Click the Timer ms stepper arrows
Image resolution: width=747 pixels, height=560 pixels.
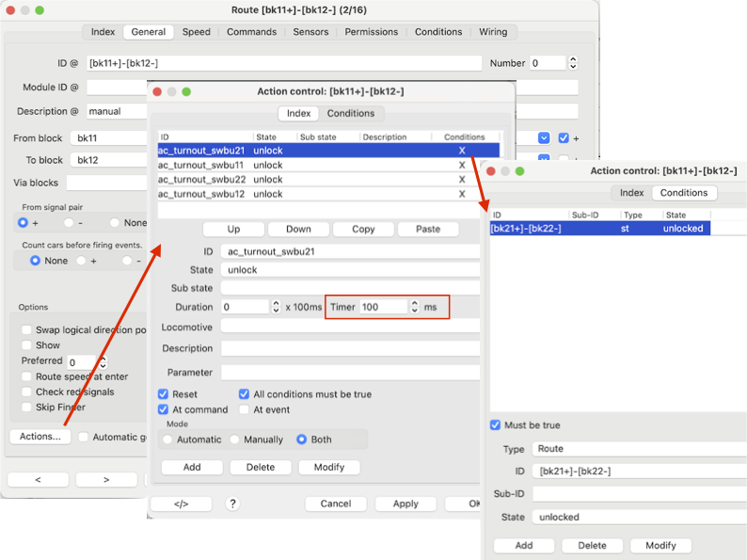tap(414, 307)
